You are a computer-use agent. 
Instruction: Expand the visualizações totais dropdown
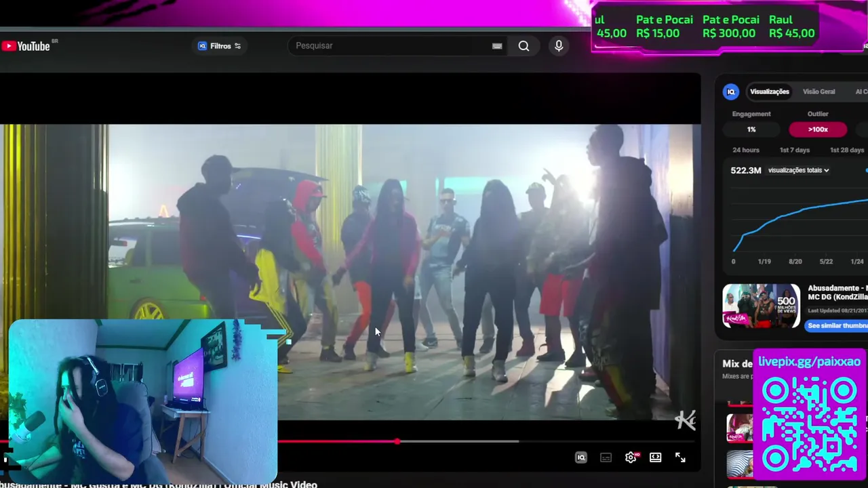click(798, 170)
